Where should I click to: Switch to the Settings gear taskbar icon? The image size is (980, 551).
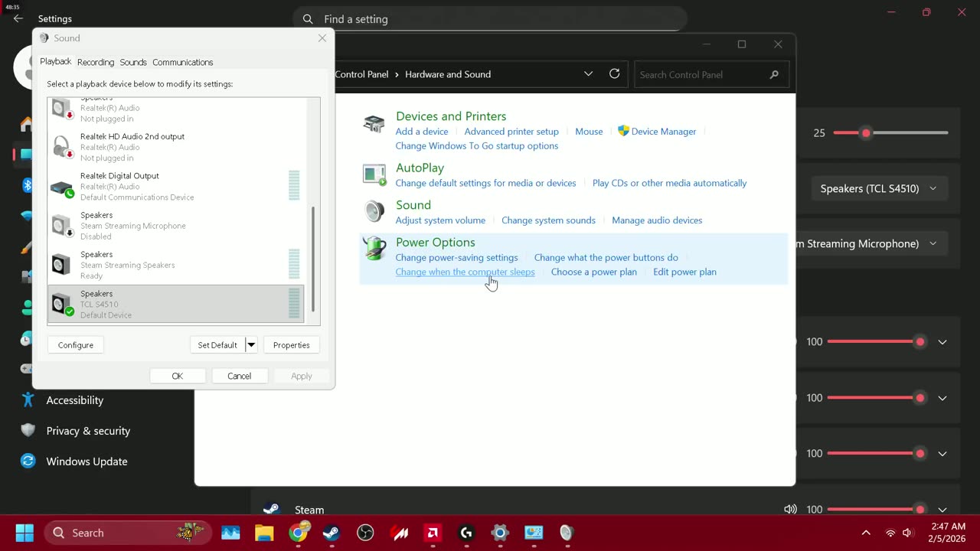[x=500, y=533]
